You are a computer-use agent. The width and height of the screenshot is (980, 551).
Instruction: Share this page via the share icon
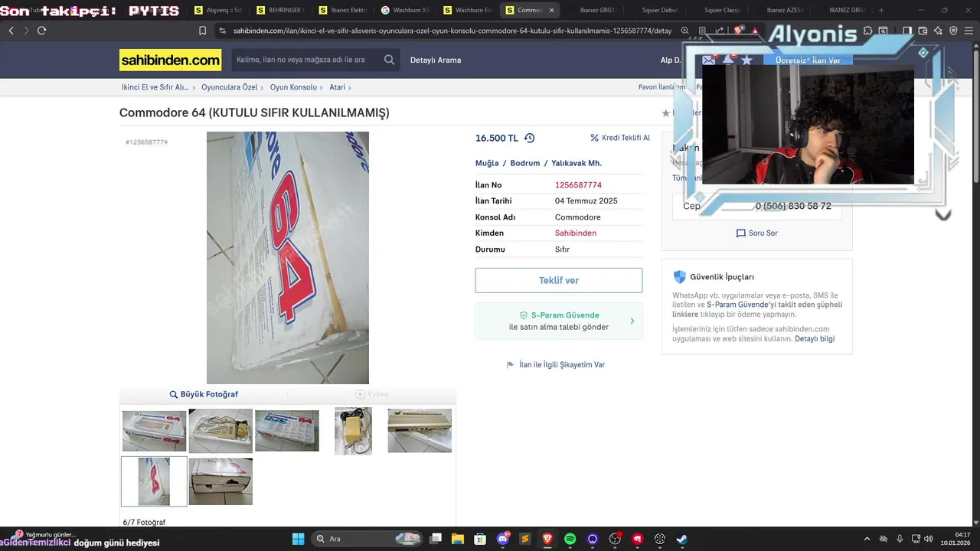point(720,31)
